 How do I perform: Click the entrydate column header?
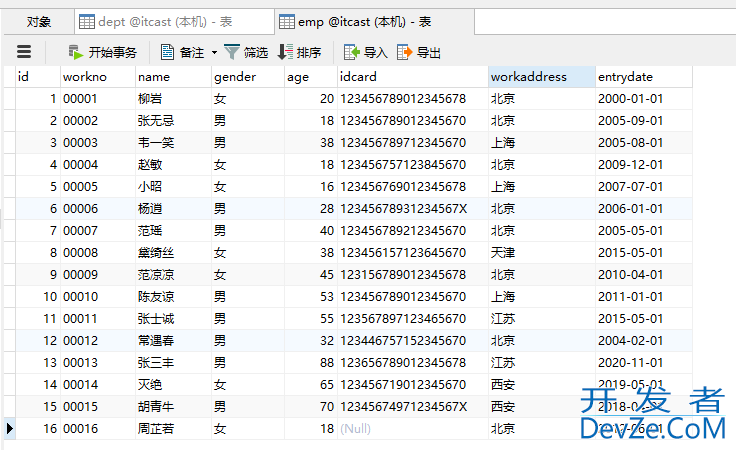[x=644, y=77]
